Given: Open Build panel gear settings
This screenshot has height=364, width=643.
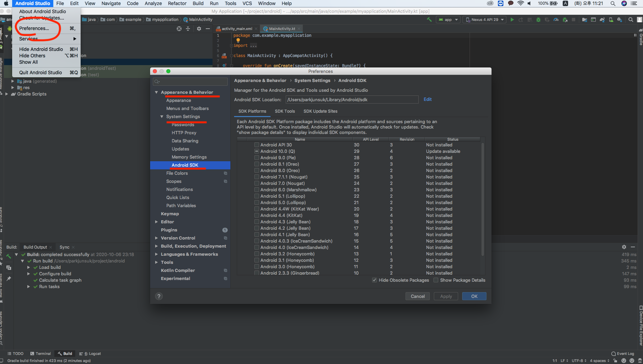Looking at the screenshot, I should pyautogui.click(x=624, y=247).
